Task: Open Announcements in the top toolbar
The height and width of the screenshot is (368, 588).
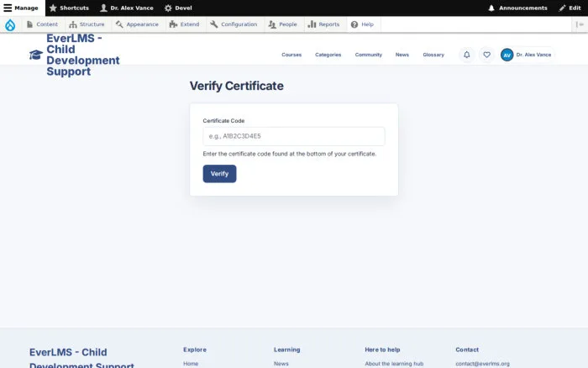Action: [517, 8]
